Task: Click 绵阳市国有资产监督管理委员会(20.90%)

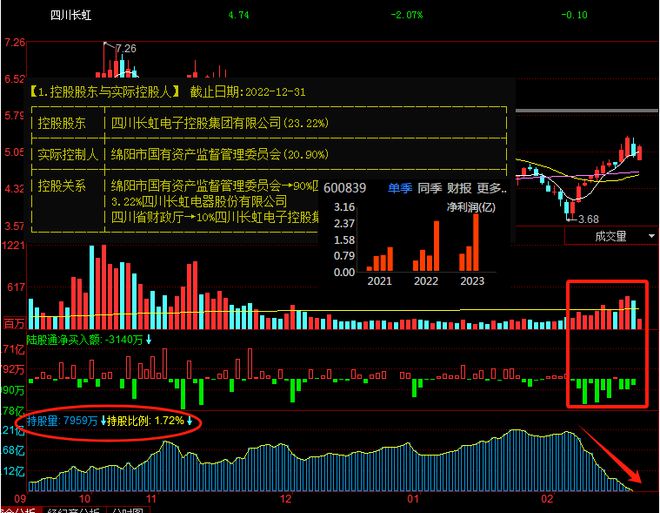Action: (x=220, y=154)
